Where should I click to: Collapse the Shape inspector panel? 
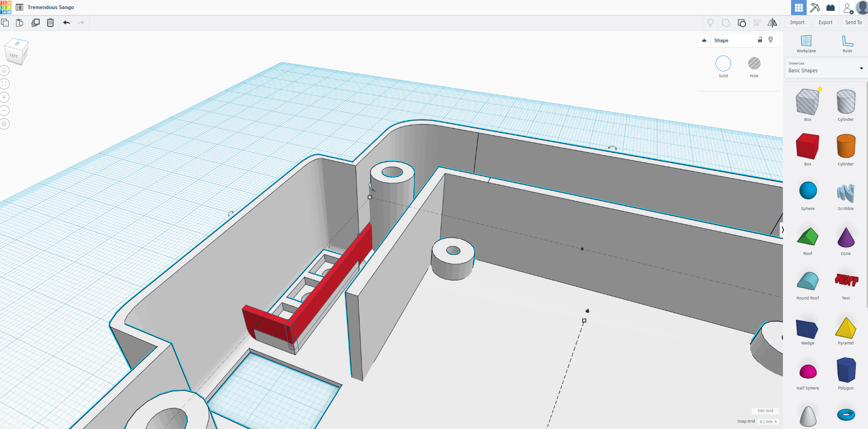tap(703, 40)
